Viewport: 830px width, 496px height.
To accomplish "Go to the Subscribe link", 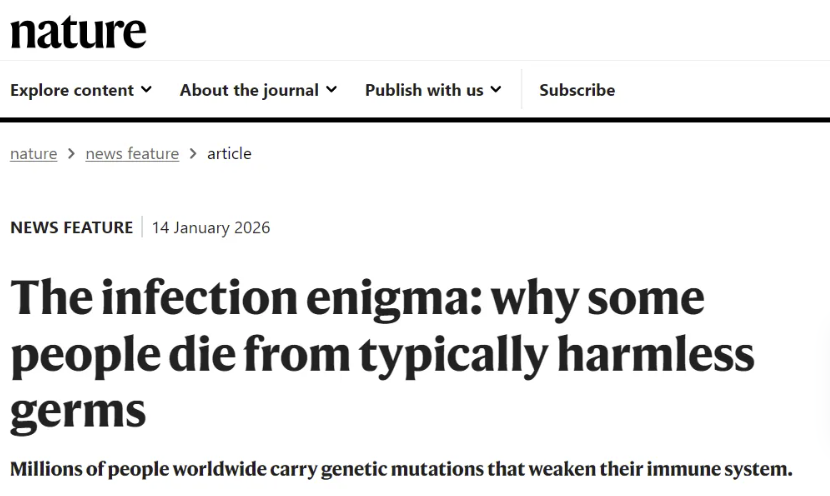I will click(x=577, y=90).
